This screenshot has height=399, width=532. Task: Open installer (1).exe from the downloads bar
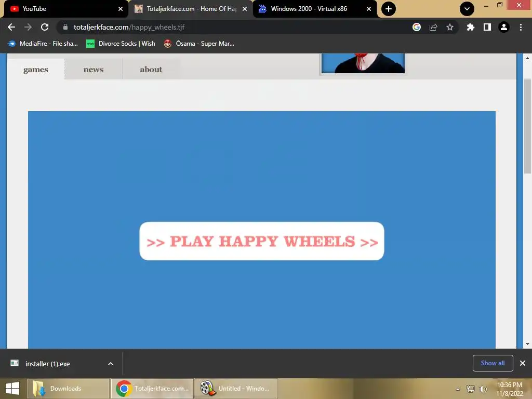47,364
